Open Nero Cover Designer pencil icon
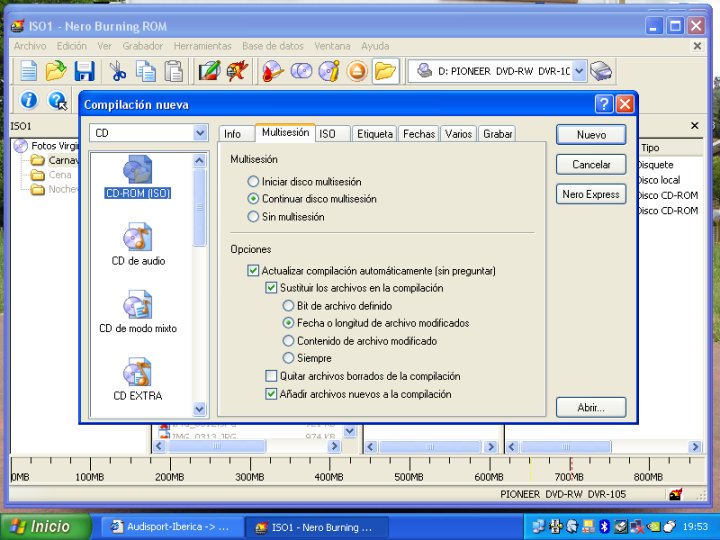This screenshot has height=540, width=720. (209, 72)
